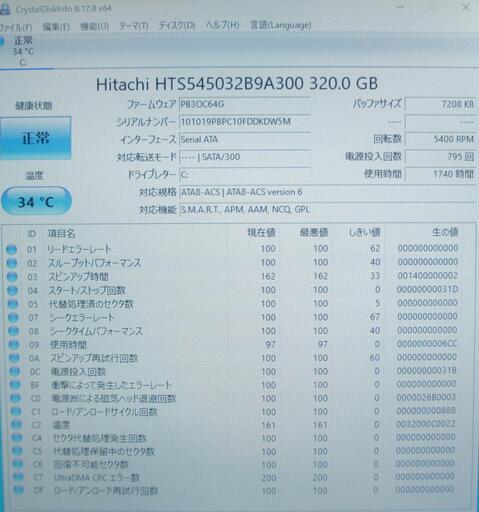Close the CrystalDiskInfo window
Viewport: 479px width, 512px height.
466,7
